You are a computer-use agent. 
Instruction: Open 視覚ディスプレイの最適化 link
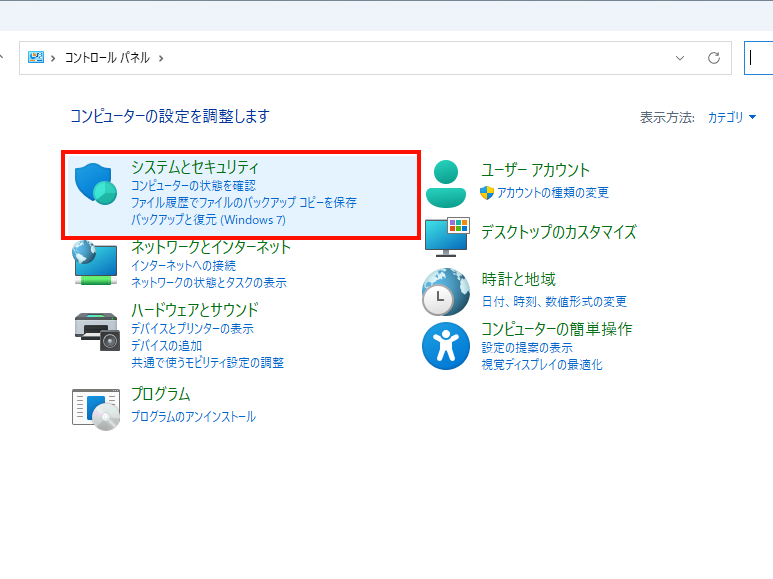[x=542, y=365]
